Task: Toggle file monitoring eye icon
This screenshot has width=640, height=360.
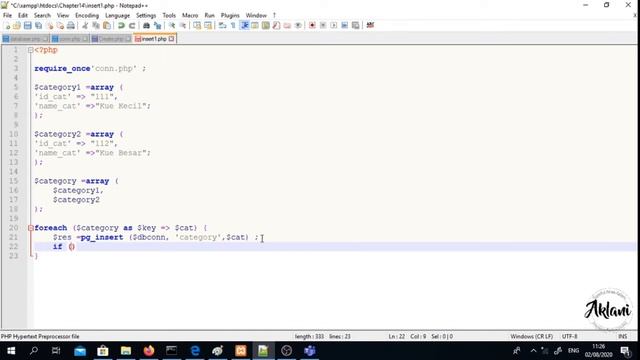Action: click(298, 26)
